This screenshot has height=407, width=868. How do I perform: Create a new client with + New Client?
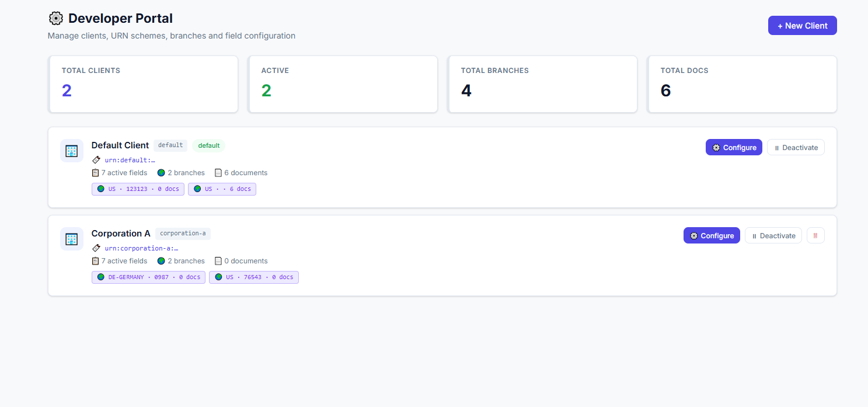coord(802,26)
